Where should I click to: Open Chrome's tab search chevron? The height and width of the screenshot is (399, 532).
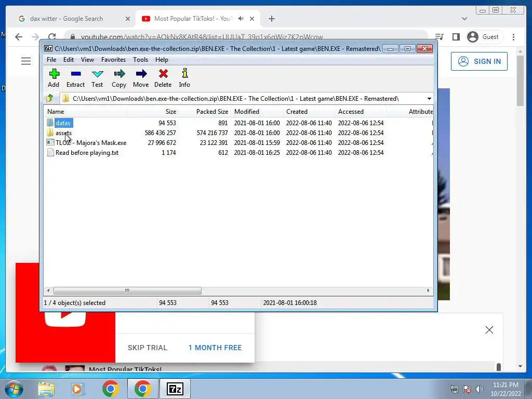click(x=464, y=19)
